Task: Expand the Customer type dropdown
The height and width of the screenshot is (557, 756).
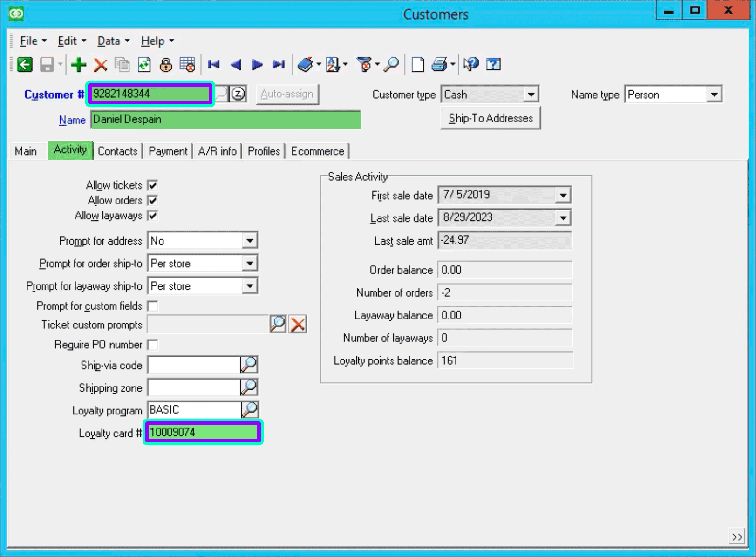Action: (531, 95)
